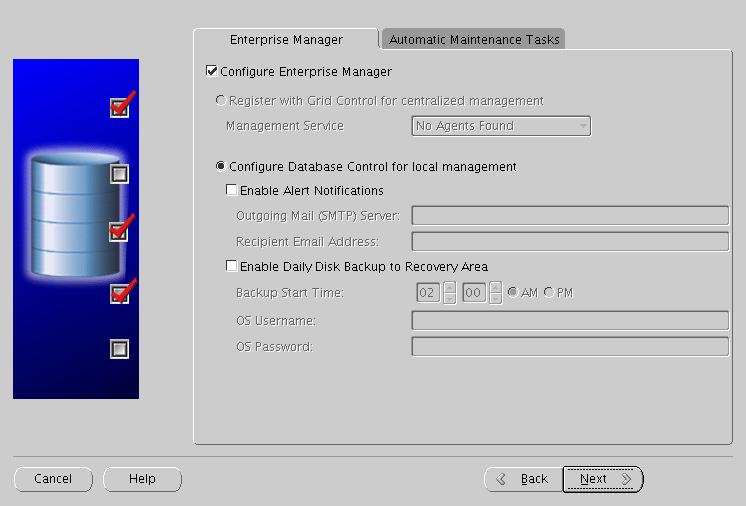Decrease the backup hour with down arrow
This screenshot has height=506, width=746.
point(449,298)
